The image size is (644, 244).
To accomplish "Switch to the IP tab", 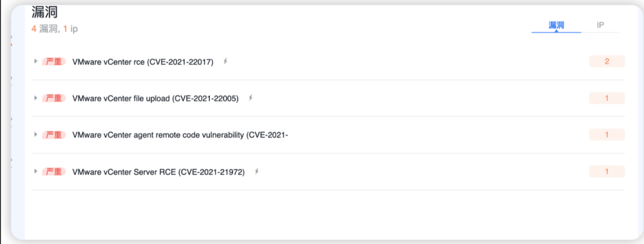I will click(600, 25).
